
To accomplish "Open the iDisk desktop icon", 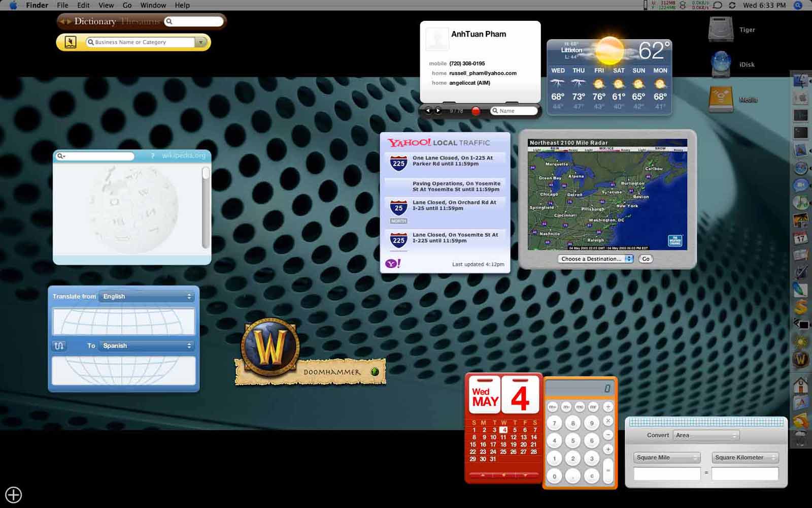I will tap(721, 65).
